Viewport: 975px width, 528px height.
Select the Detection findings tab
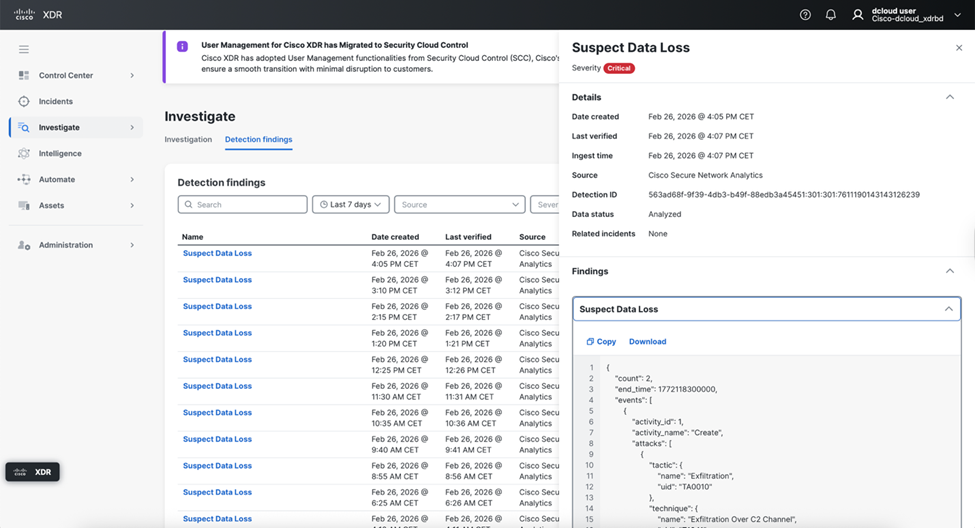click(258, 139)
